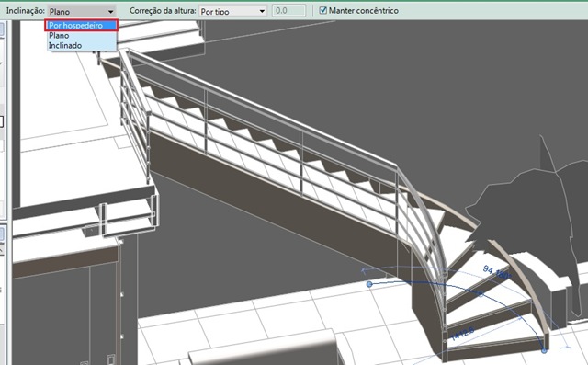Grab the arc's left blue endpoint handle
Screen dimensions: 588x365
pos(369,284)
